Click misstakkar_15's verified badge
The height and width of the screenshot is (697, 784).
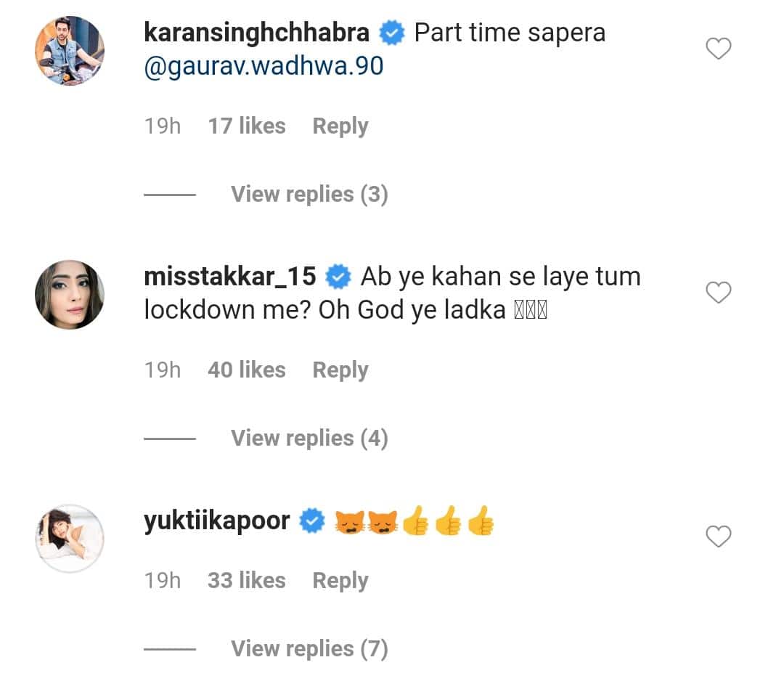click(x=338, y=276)
